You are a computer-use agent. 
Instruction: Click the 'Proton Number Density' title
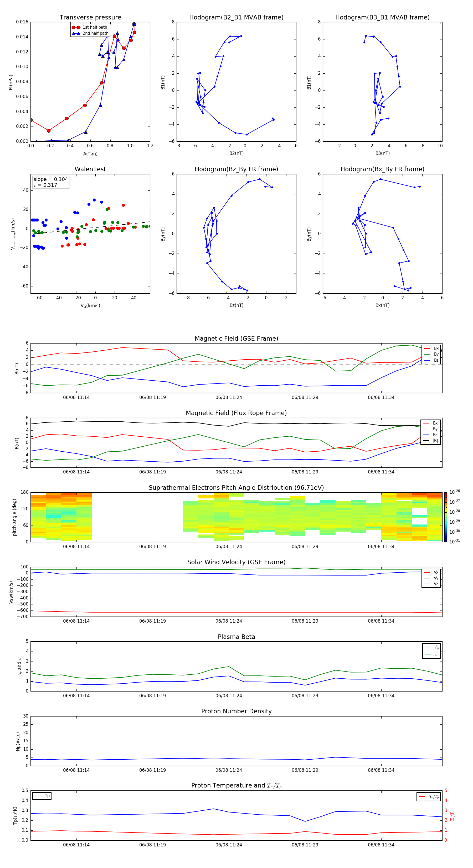(236, 711)
